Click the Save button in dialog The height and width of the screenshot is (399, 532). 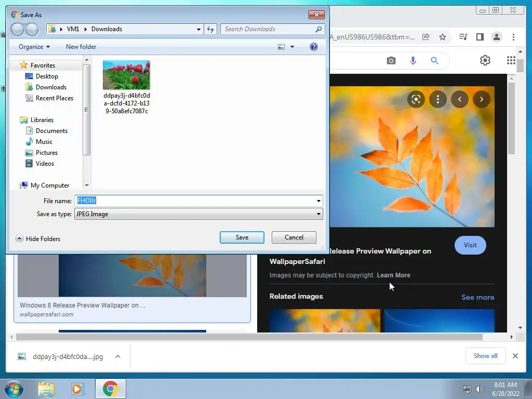pyautogui.click(x=242, y=237)
